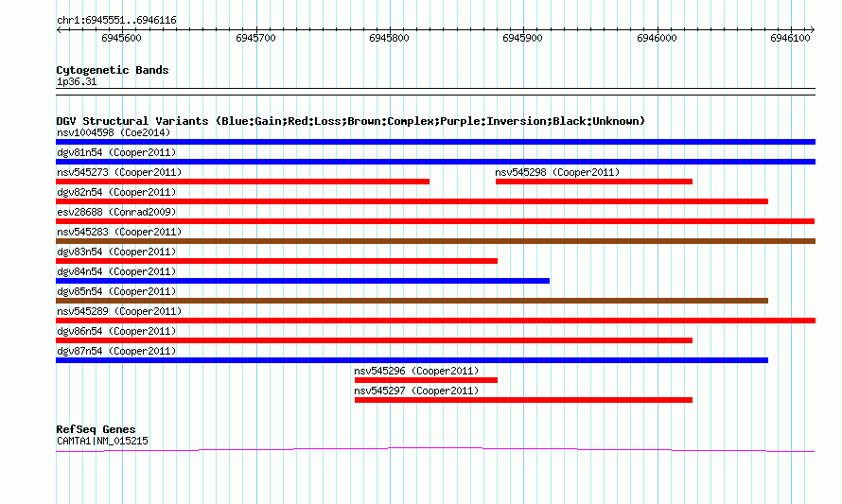Click the dgv82n54 (Cooper2011) label
Screen dimensions: 842x504
(x=116, y=192)
